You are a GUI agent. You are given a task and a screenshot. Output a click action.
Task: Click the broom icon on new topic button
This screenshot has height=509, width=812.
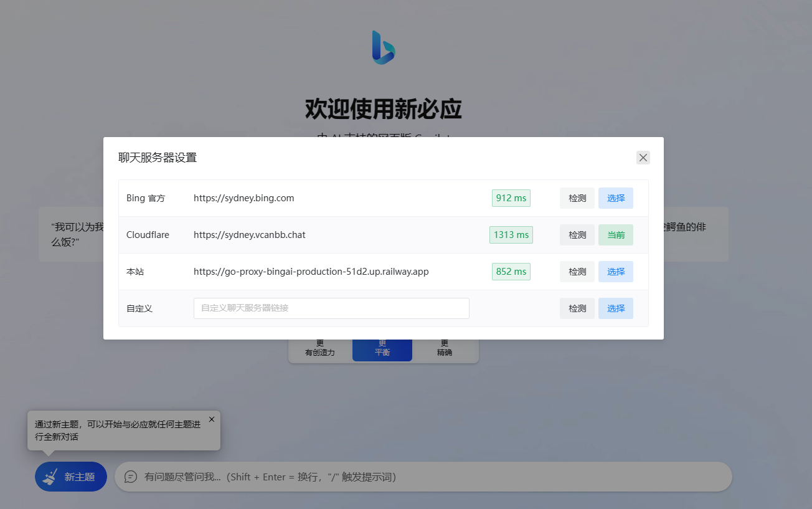tap(50, 477)
